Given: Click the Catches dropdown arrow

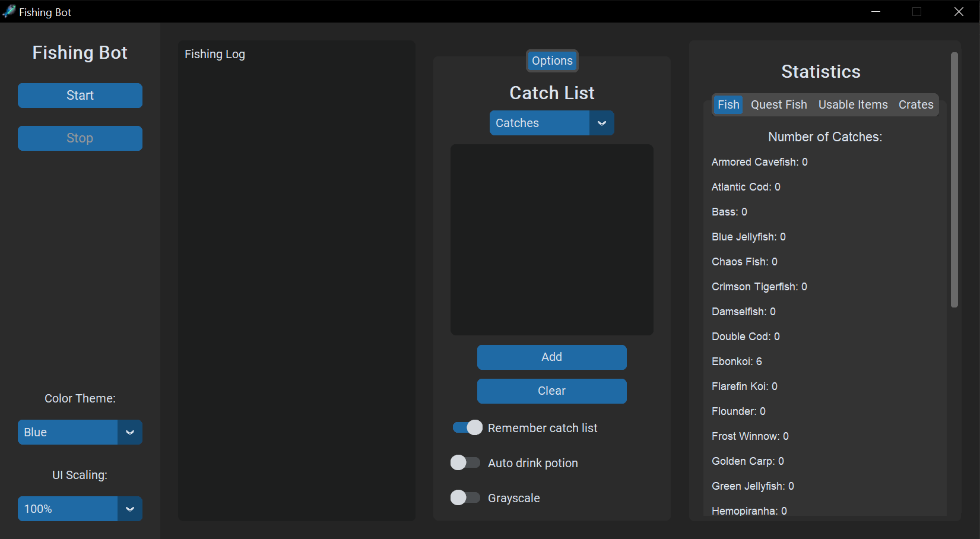Looking at the screenshot, I should 601,123.
